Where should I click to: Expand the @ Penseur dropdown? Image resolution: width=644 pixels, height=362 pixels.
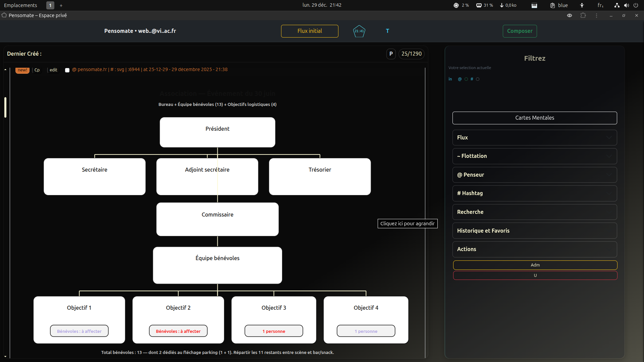point(535,175)
